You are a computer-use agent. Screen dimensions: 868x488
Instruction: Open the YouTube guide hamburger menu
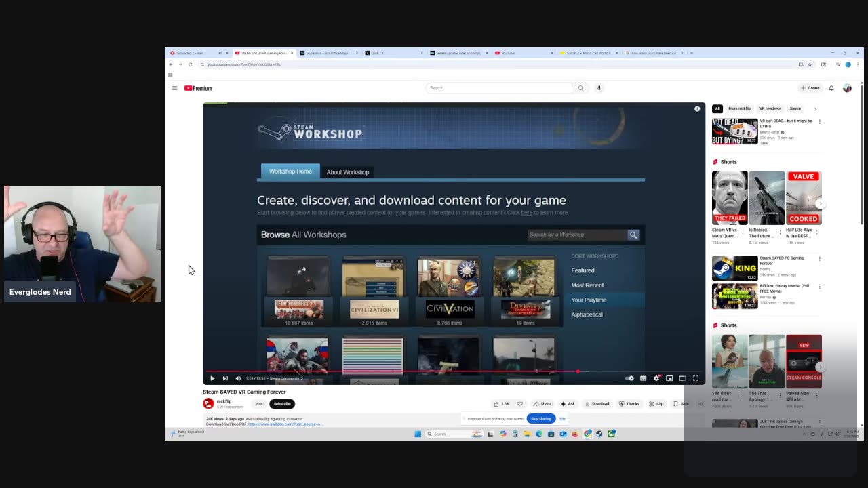174,88
